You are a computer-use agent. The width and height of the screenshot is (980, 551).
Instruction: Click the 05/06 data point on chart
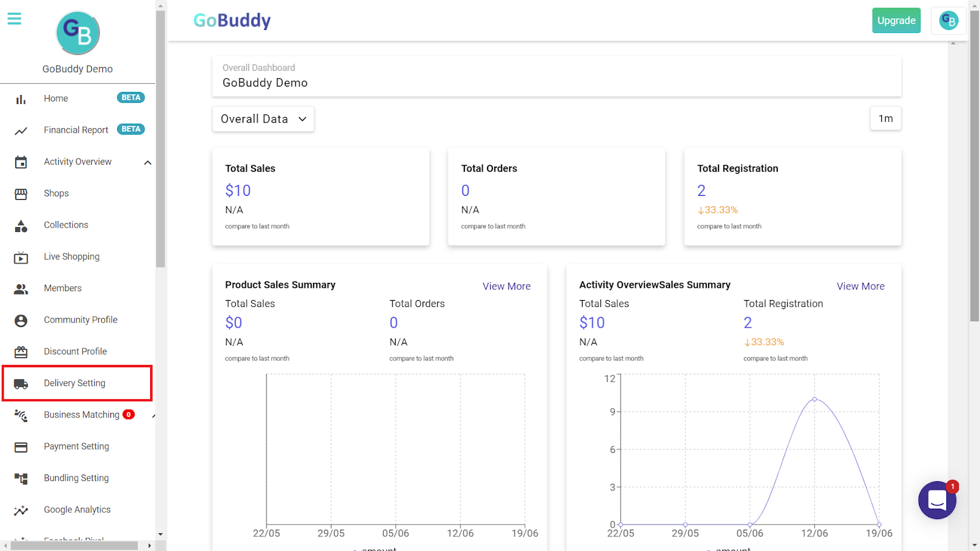coord(750,525)
